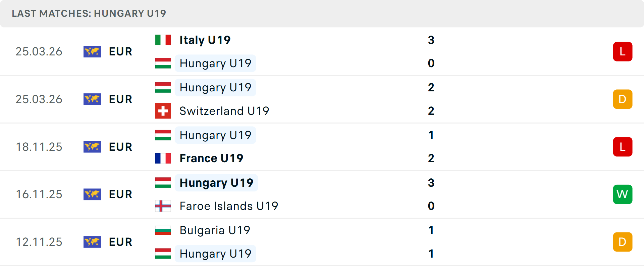
Task: Click the red L badge for France match
Action: coord(623,147)
